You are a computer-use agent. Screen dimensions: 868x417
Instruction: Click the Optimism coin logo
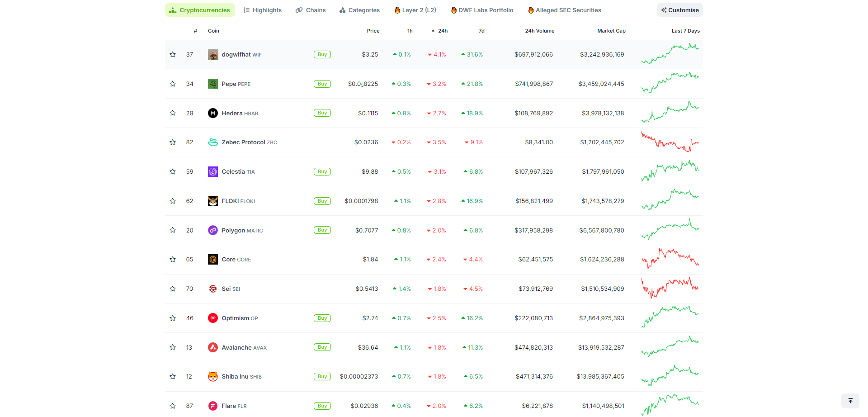(x=213, y=318)
